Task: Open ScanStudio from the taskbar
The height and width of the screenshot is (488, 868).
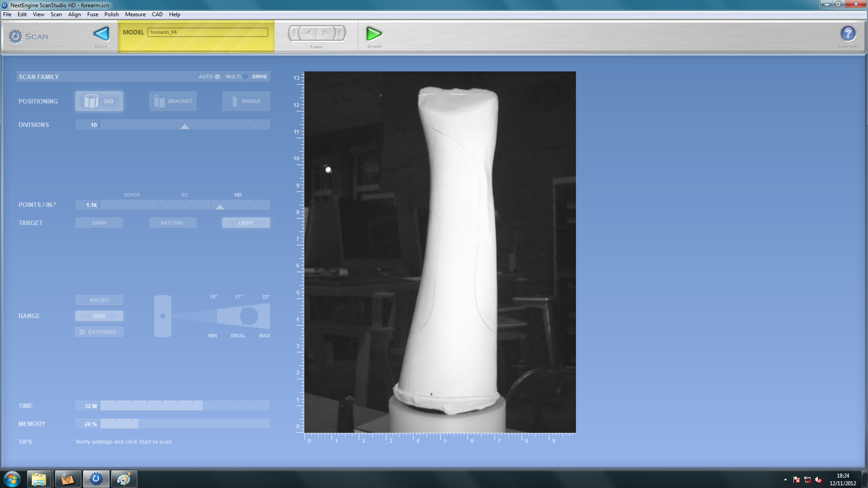Action: pyautogui.click(x=95, y=479)
